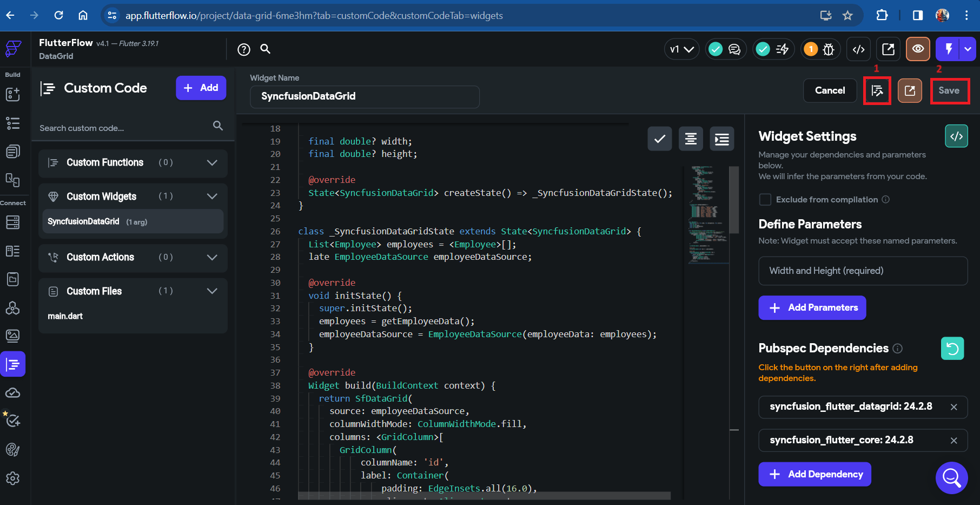The height and width of the screenshot is (505, 980).
Task: Open the Media Assets sidebar icon
Action: coord(13,336)
